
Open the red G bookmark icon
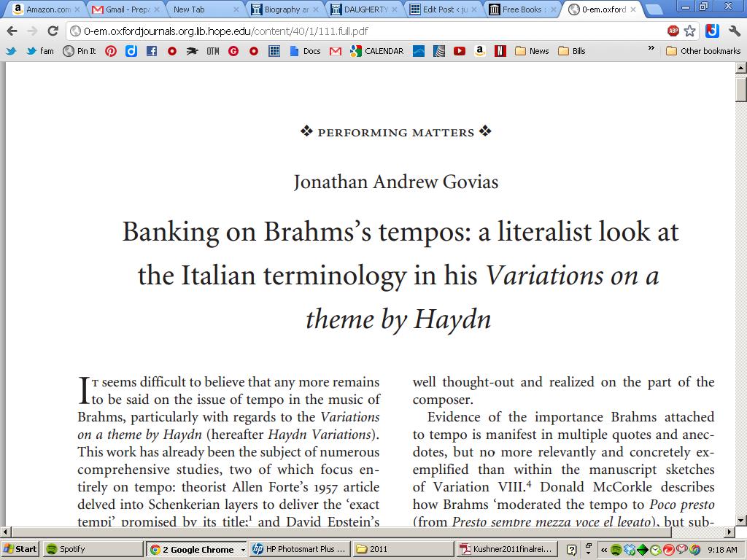pyautogui.click(x=233, y=51)
